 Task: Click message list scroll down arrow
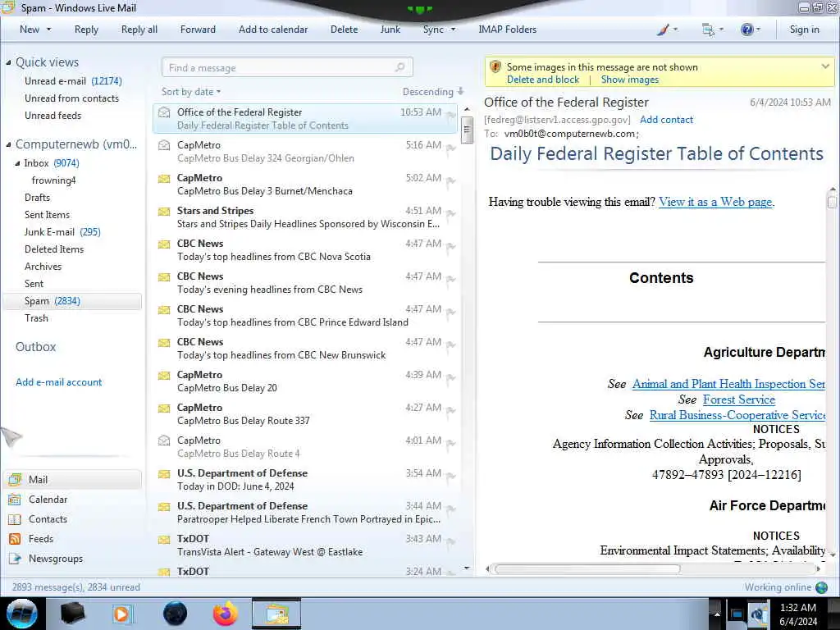pos(467,568)
